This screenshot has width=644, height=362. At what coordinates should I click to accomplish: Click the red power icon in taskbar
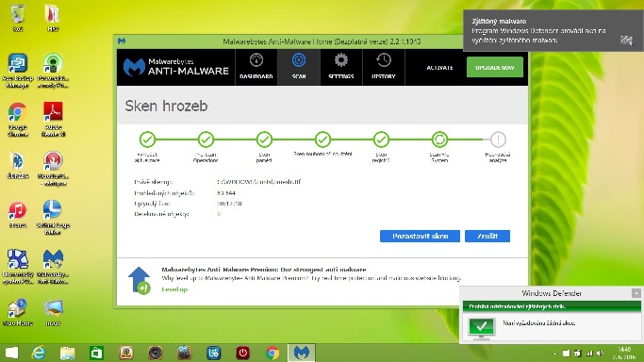click(x=242, y=353)
